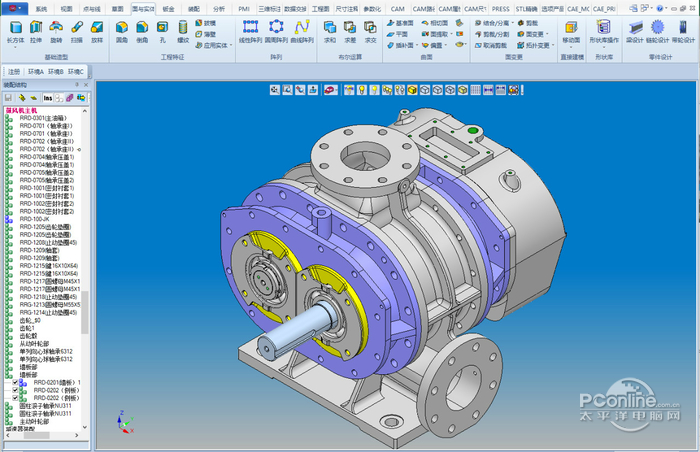
Task: Click the 拉伸 extrude tool
Action: tap(37, 32)
